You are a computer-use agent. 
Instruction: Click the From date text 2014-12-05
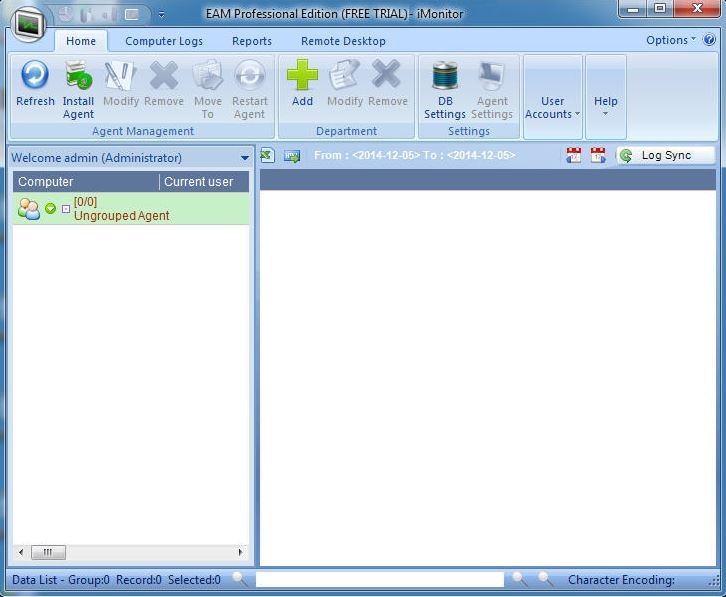(386, 155)
